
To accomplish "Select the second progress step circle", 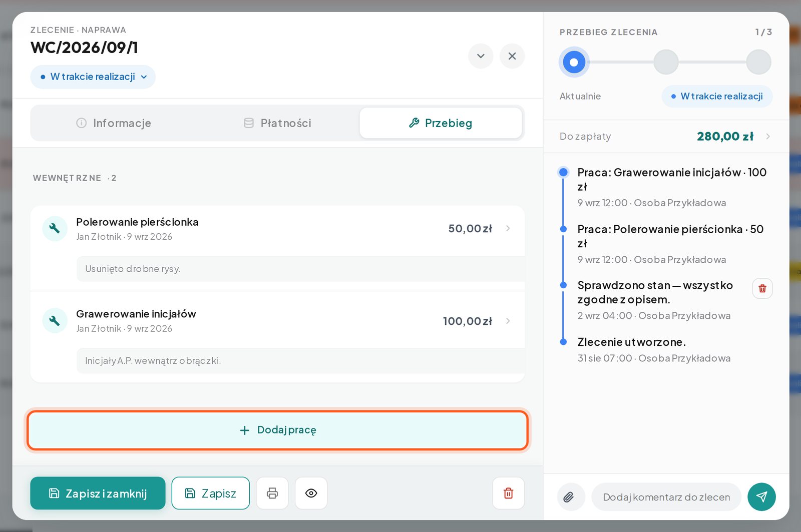I will (666, 62).
